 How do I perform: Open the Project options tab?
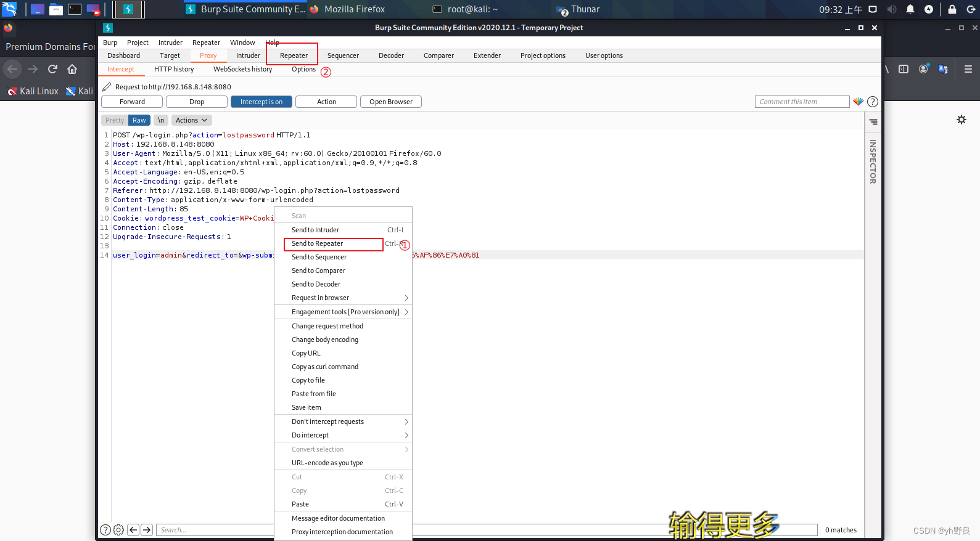[x=543, y=55]
